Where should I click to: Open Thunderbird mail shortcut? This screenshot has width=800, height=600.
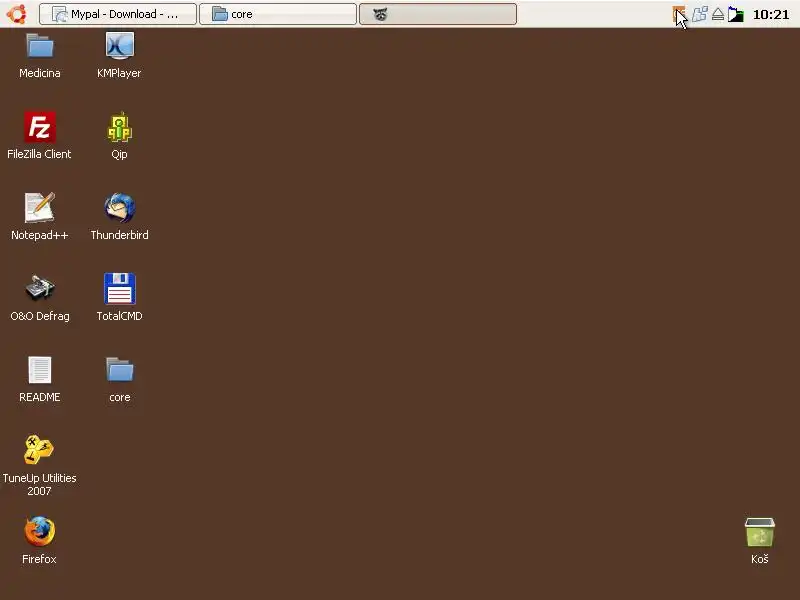click(119, 208)
